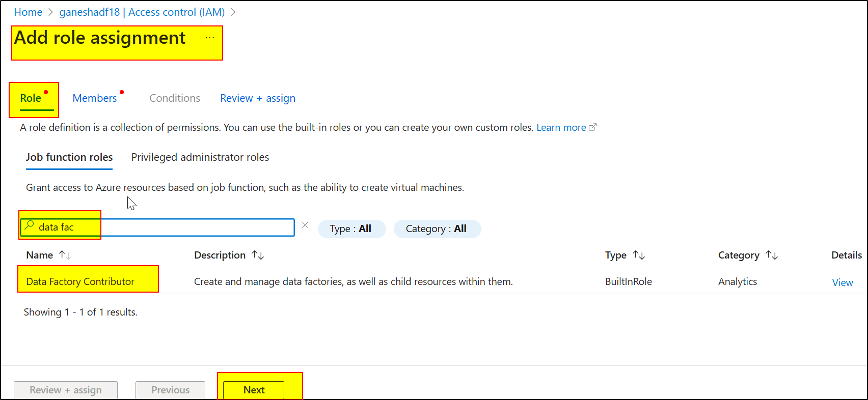Select the Job function roles tab
868x400 pixels.
pyautogui.click(x=69, y=157)
